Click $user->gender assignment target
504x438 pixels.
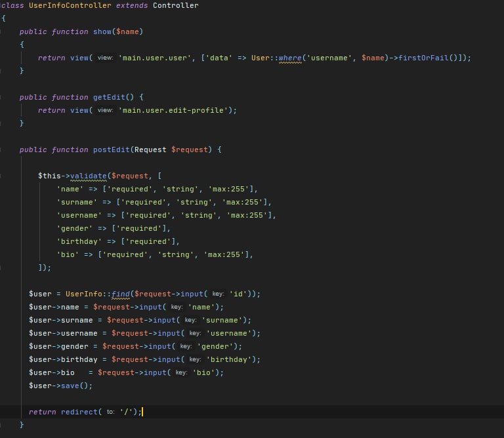[x=58, y=347]
